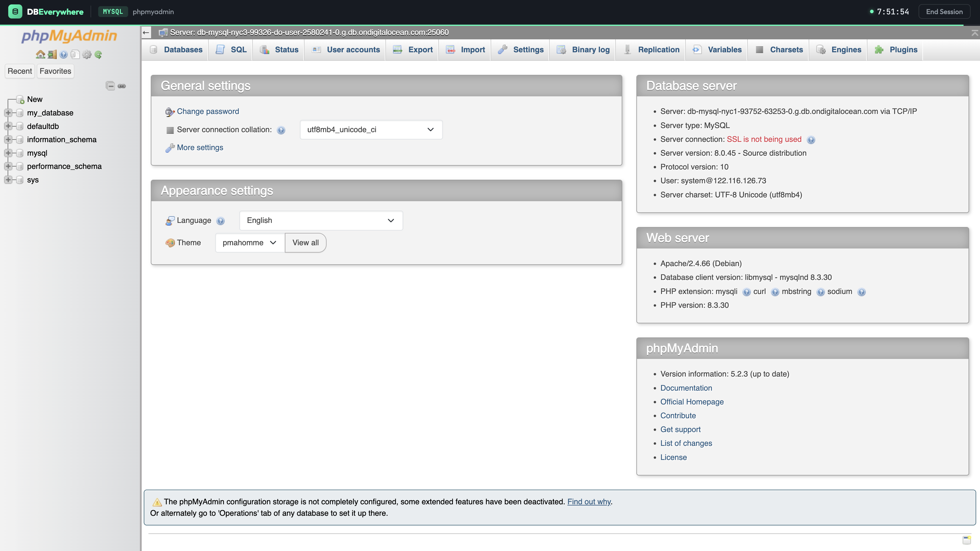980x551 pixels.
Task: Expand the my_database tree node
Action: [8, 112]
